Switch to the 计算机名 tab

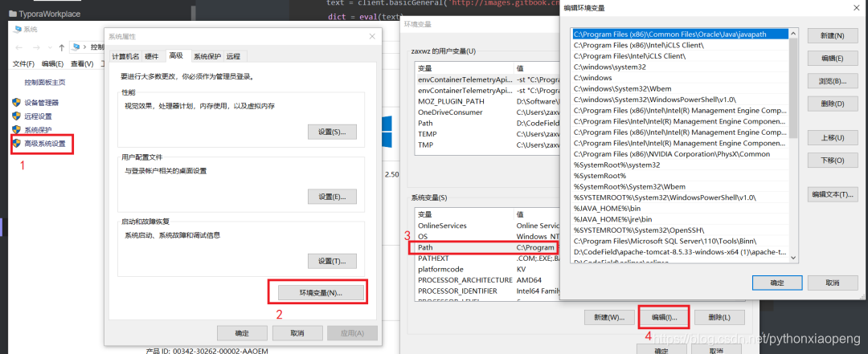[x=125, y=56]
